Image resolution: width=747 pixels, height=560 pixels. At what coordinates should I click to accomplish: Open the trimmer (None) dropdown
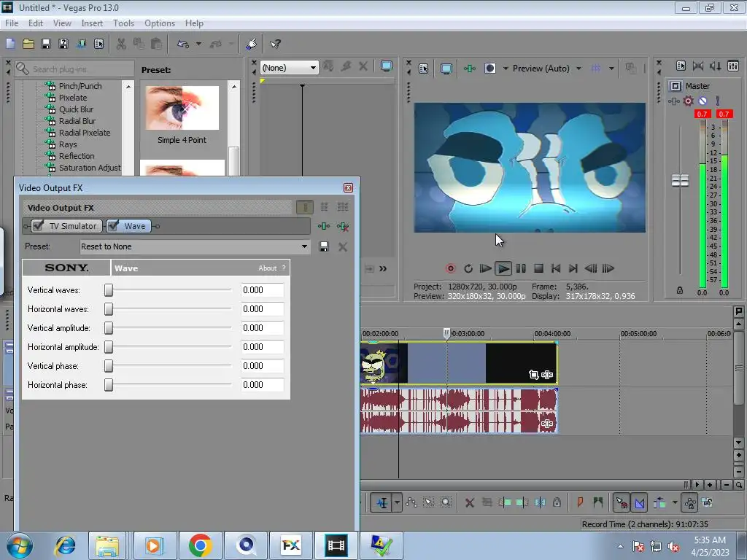[313, 68]
